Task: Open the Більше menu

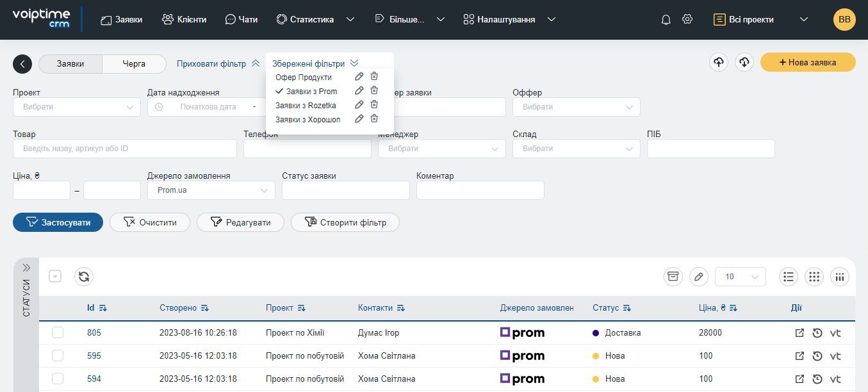Action: [x=409, y=20]
